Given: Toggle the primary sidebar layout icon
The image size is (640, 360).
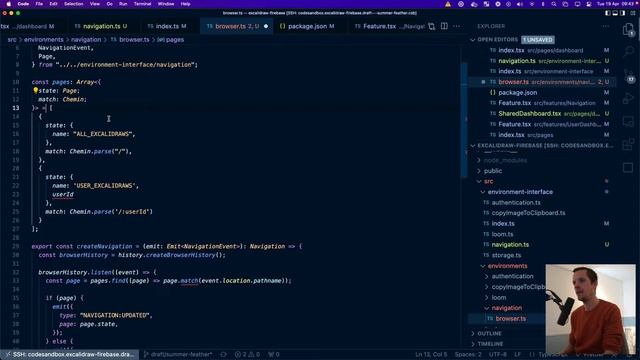Looking at the screenshot, I should pyautogui.click(x=608, y=13).
